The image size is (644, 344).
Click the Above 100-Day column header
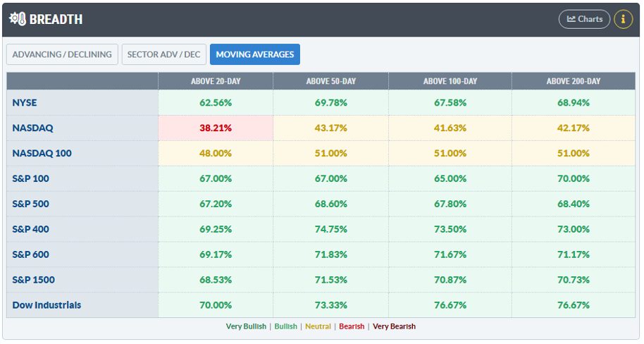(x=450, y=81)
